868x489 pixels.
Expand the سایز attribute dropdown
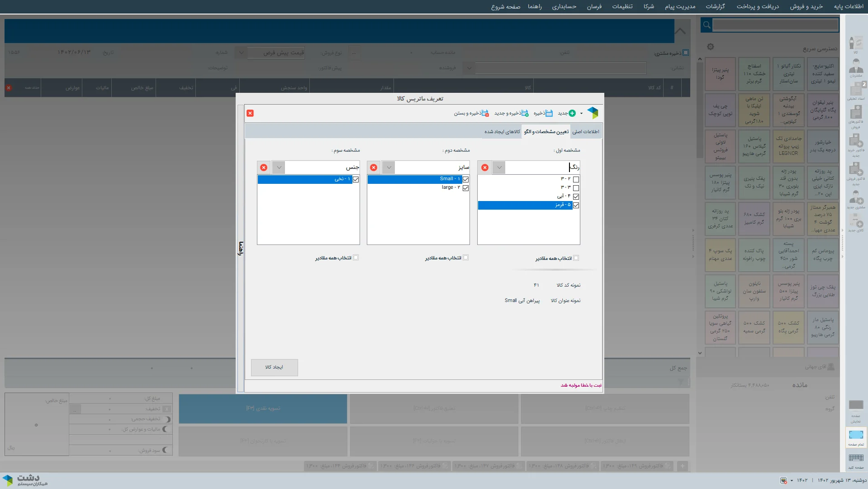click(389, 168)
